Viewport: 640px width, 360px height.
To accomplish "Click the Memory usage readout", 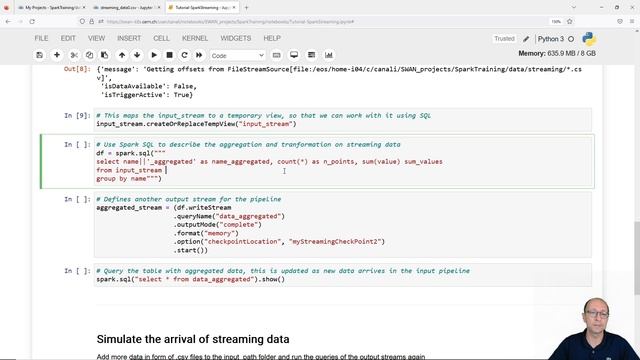I will pos(557,53).
